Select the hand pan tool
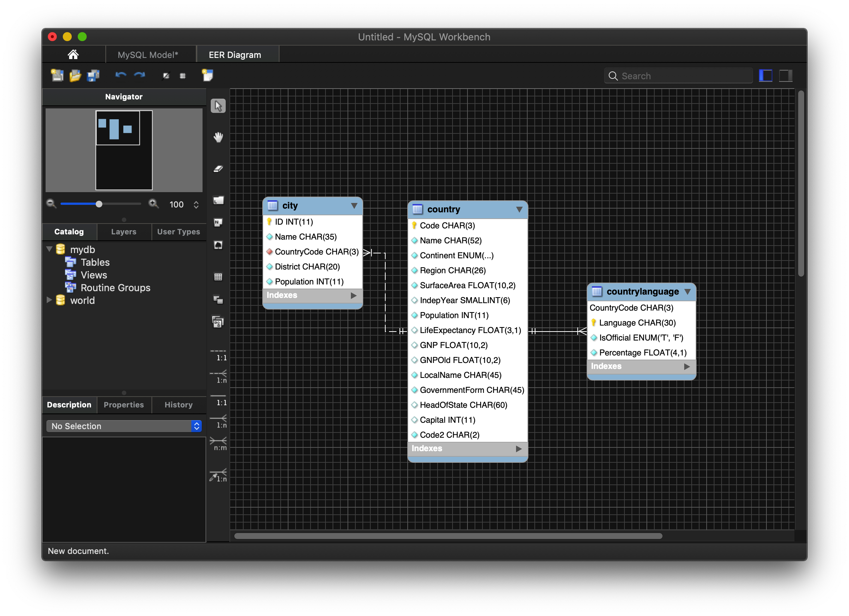 218,138
